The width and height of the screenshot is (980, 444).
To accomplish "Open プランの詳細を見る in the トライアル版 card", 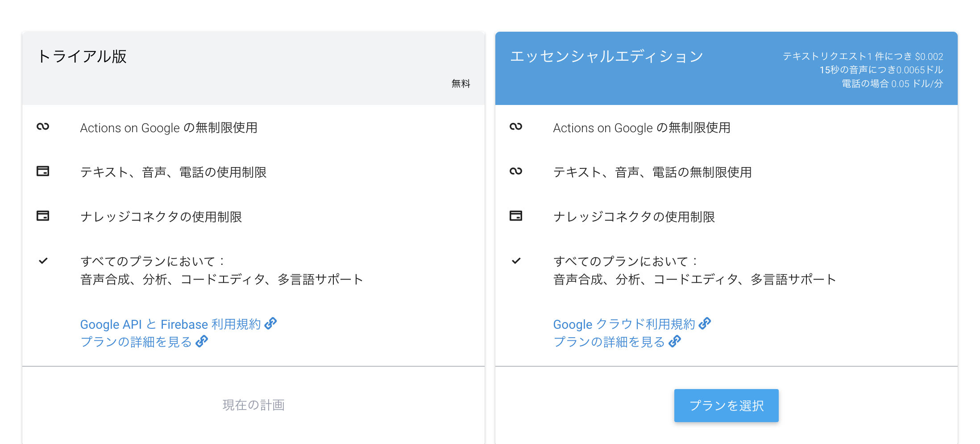I will pos(136,342).
